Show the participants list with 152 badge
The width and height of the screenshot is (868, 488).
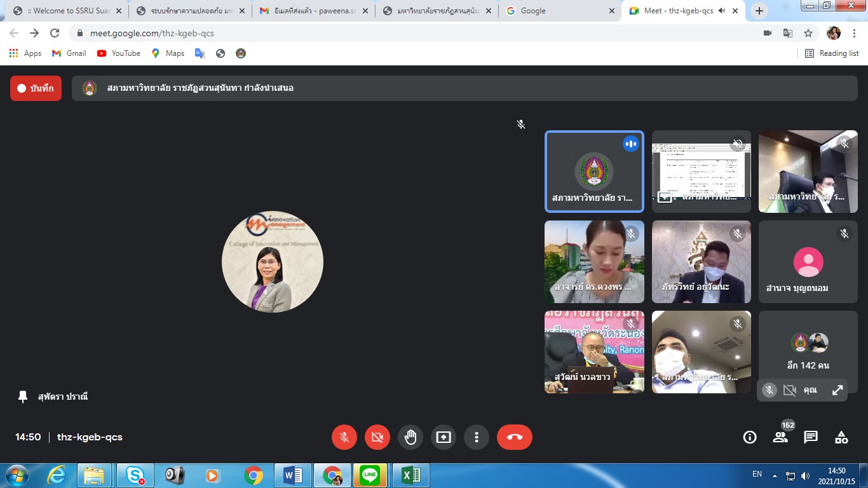click(x=780, y=437)
